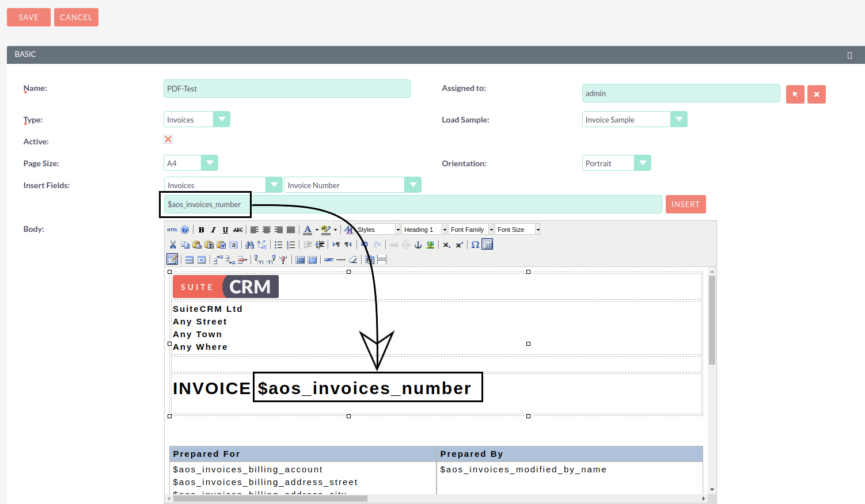Paste from clipboard
This screenshot has height=504, width=865.
point(197,245)
